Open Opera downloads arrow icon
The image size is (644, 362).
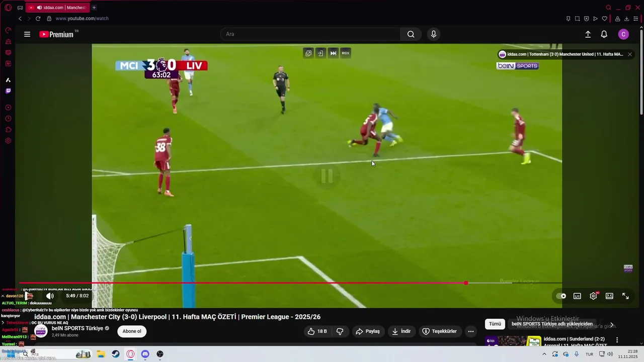coord(626,19)
